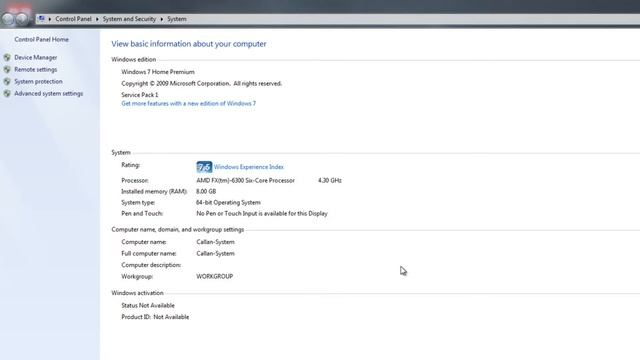The height and width of the screenshot is (360, 640).
Task: Click the Installed memory (RAM) label
Action: tap(154, 191)
